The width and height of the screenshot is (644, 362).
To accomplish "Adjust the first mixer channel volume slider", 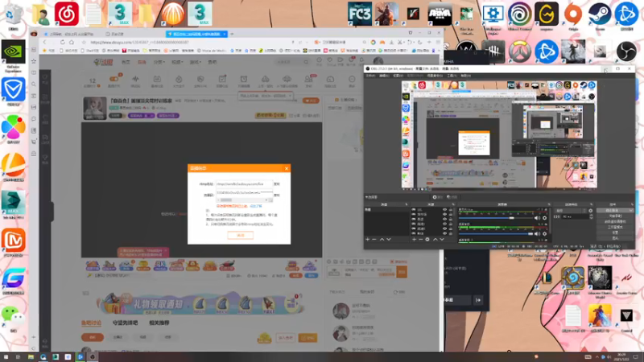I will tap(496, 218).
